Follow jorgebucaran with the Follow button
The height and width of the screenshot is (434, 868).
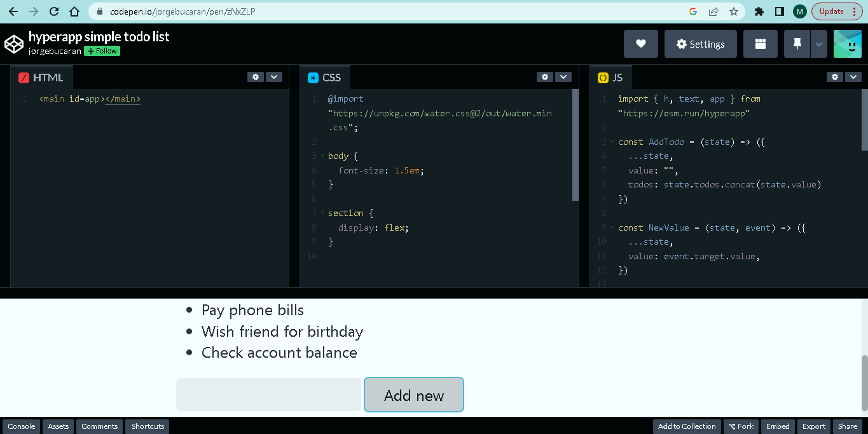tap(102, 51)
